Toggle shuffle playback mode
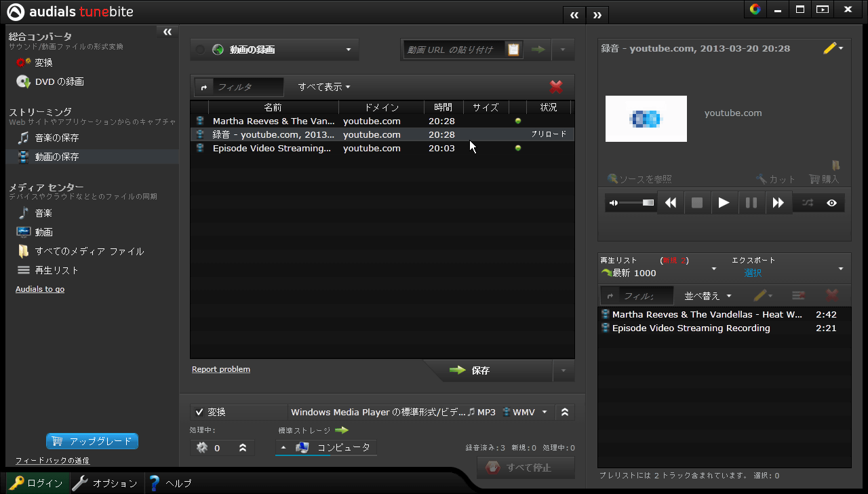 tap(808, 203)
